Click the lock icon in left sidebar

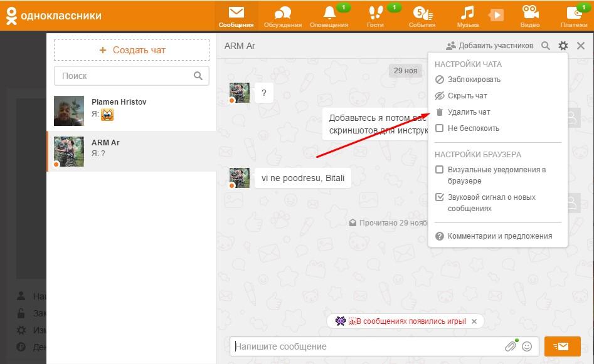tap(21, 313)
